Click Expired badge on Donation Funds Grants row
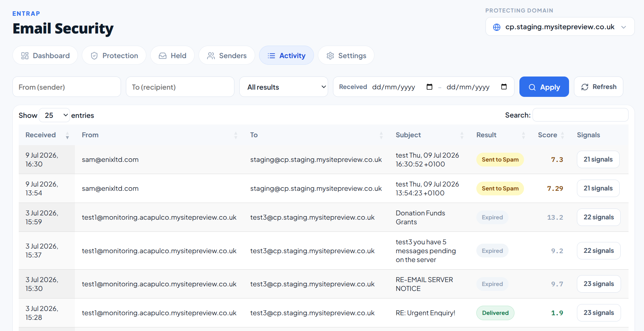 [492, 217]
